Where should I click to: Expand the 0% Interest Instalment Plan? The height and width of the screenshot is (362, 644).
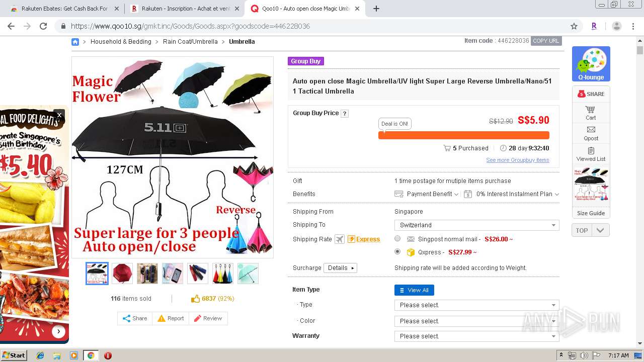pos(512,194)
